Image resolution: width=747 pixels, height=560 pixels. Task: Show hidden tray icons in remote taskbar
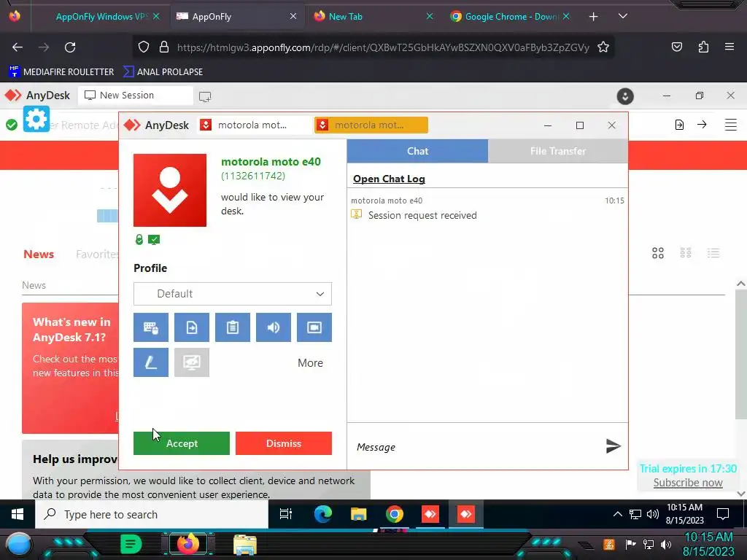pyautogui.click(x=617, y=514)
